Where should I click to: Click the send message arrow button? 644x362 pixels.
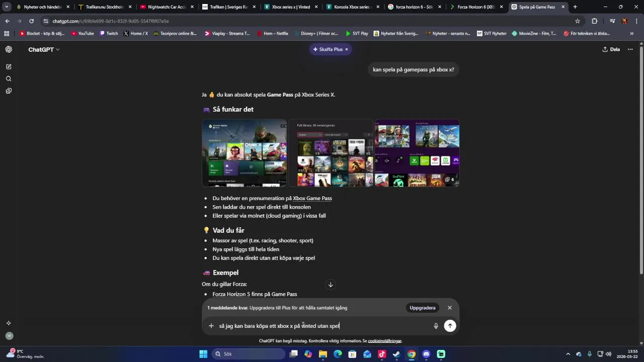pyautogui.click(x=450, y=326)
